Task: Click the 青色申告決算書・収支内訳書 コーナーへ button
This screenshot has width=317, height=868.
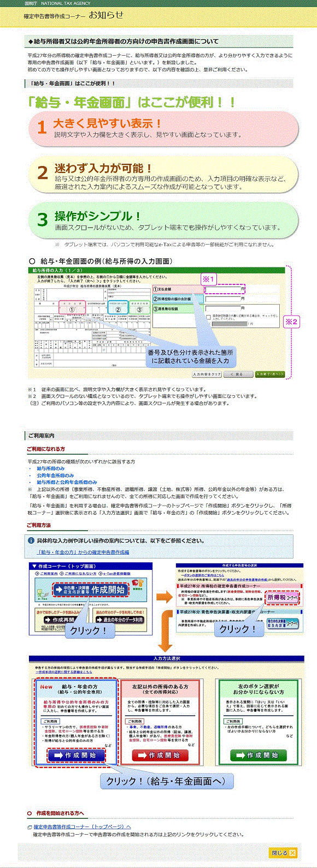Action: click(283, 624)
